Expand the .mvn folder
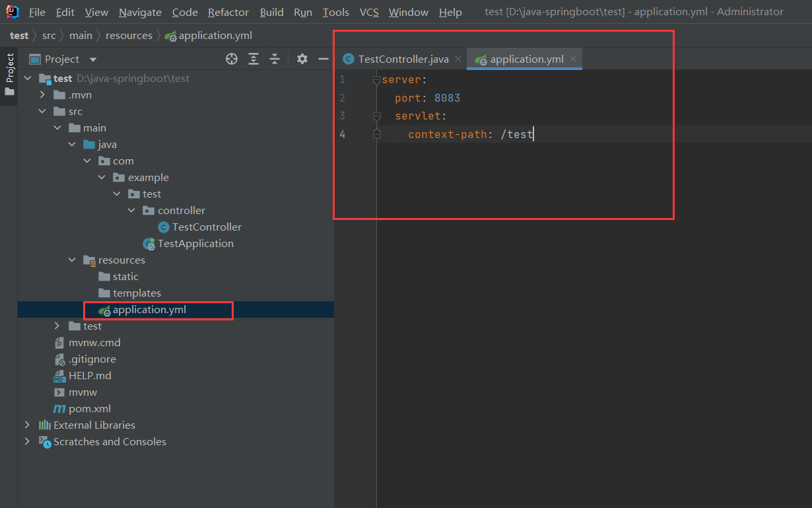The image size is (812, 508). 43,95
